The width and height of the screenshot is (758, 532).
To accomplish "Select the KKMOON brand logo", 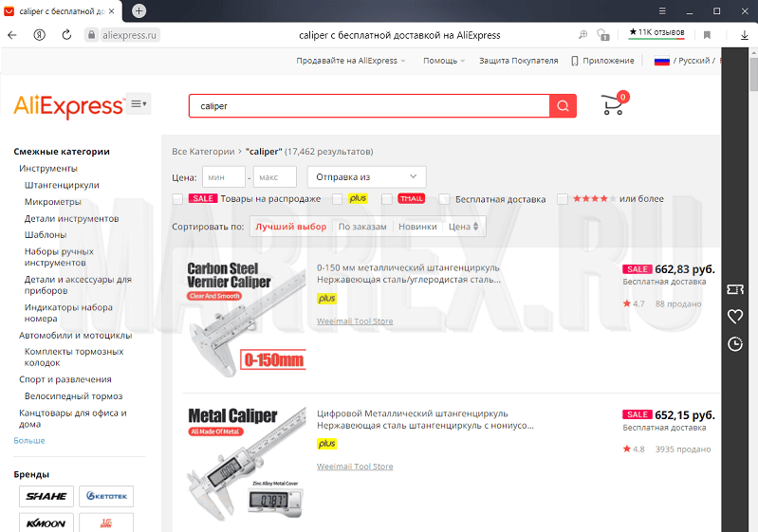I will point(46,523).
